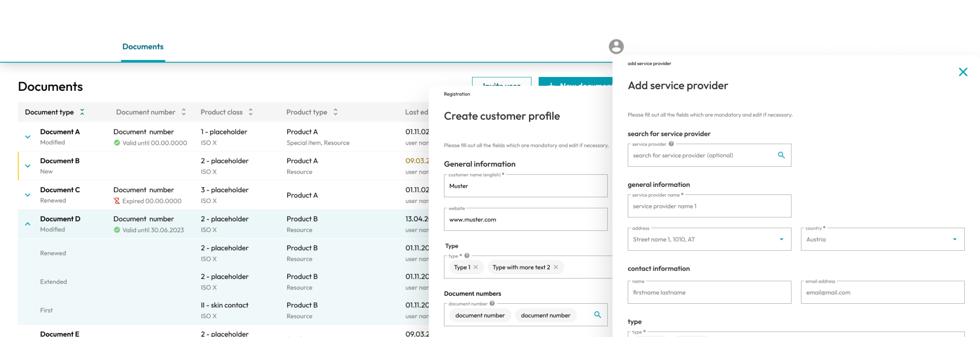Sort by Document type column
The width and height of the screenshot is (980, 337).
point(82,112)
